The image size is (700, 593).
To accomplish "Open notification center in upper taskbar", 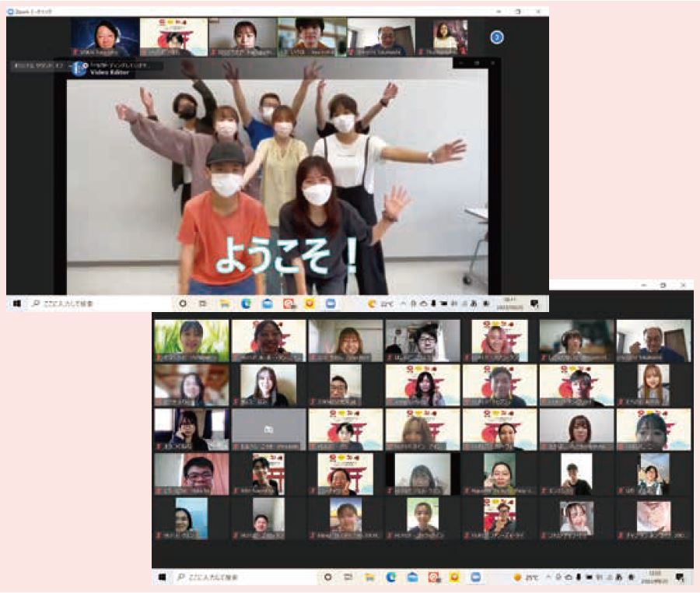I will pyautogui.click(x=534, y=304).
